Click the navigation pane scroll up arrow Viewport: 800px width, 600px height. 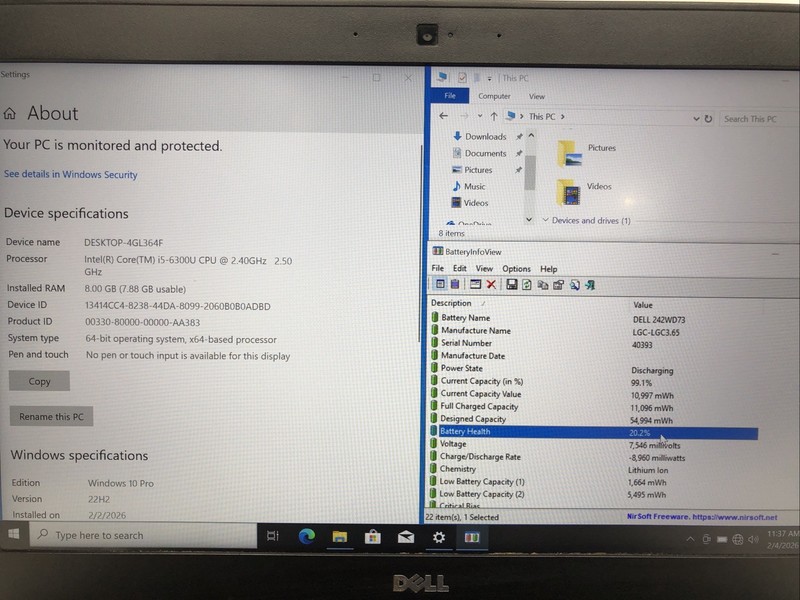click(531, 135)
